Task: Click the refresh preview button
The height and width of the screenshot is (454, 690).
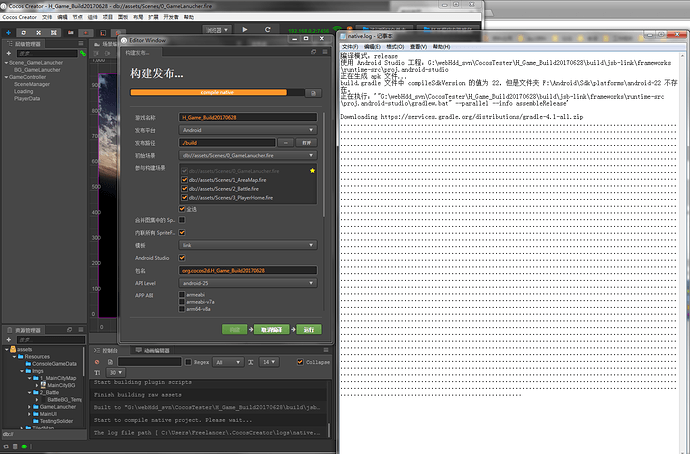Action: (268, 29)
